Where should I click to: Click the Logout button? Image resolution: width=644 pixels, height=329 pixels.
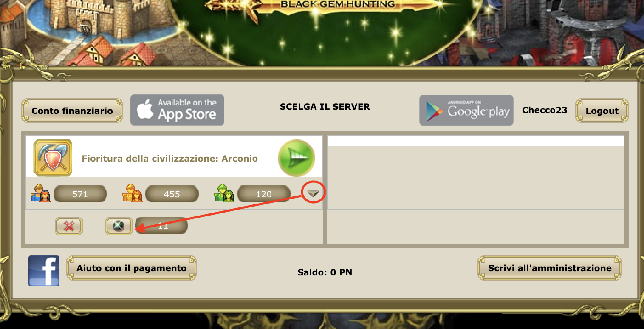602,111
